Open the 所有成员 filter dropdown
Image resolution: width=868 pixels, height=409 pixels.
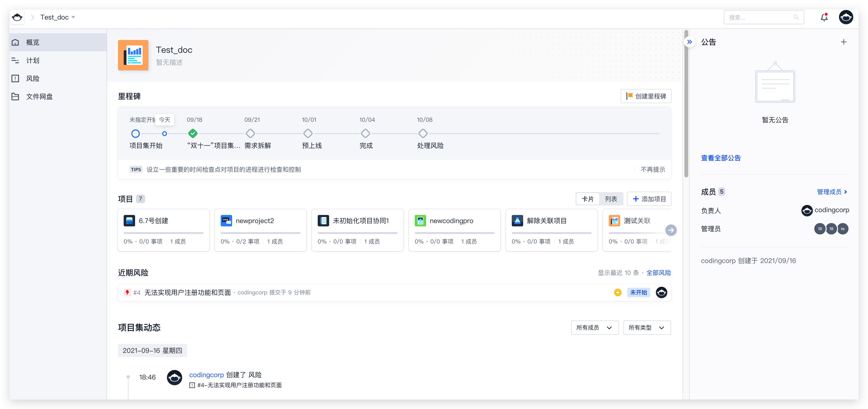click(595, 327)
